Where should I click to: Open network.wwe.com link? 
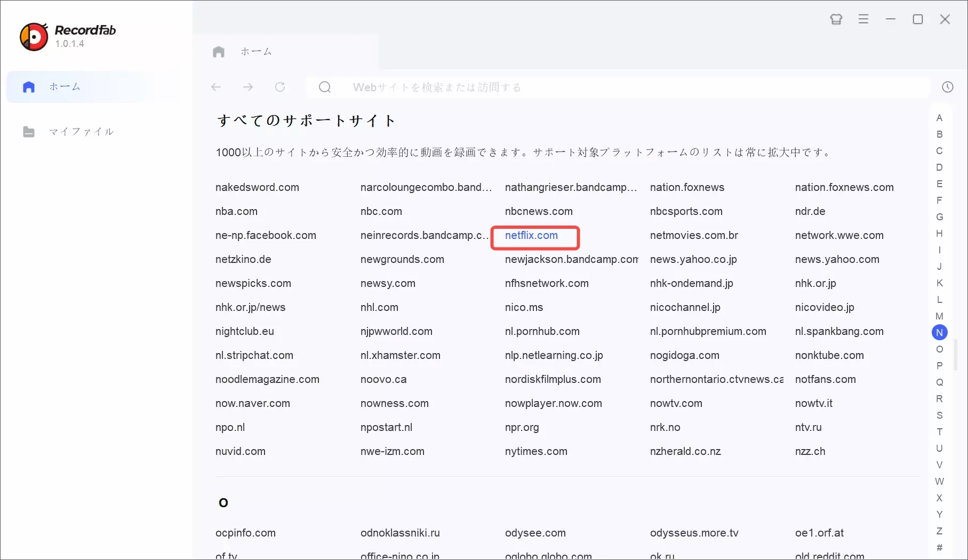coord(839,235)
